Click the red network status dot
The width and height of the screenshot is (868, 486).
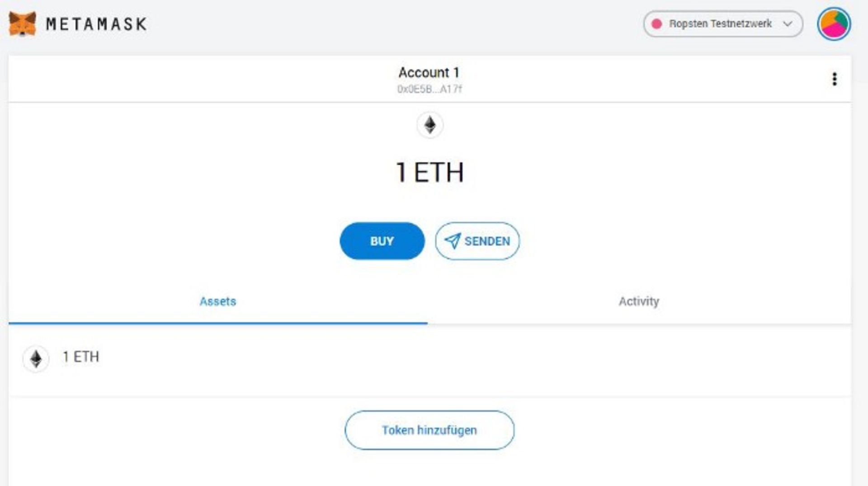[657, 24]
